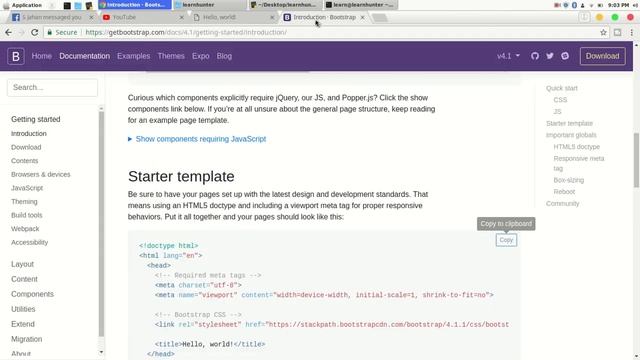
Task: Click the Bootstrap B logo
Action: (x=16, y=56)
